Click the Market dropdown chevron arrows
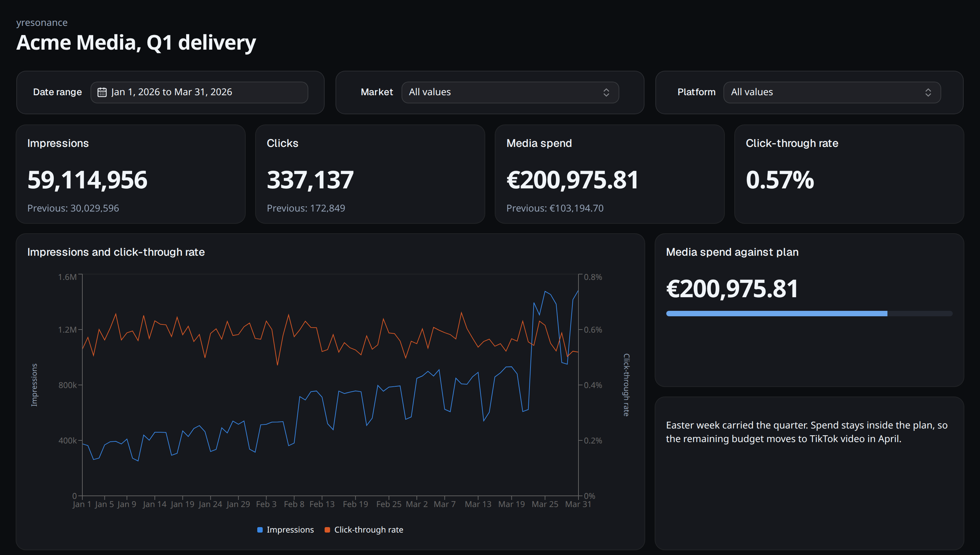980x555 pixels. click(x=606, y=92)
